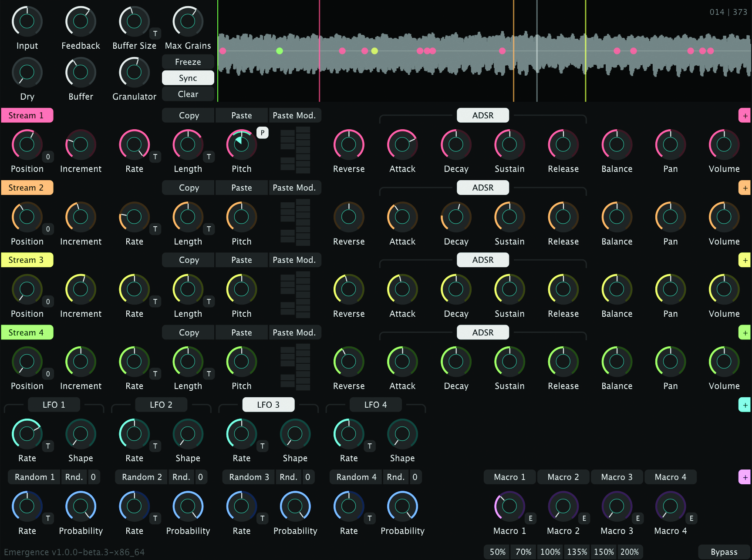Disable the Sync toggle
Viewport: 752px width, 560px height.
coord(188,78)
